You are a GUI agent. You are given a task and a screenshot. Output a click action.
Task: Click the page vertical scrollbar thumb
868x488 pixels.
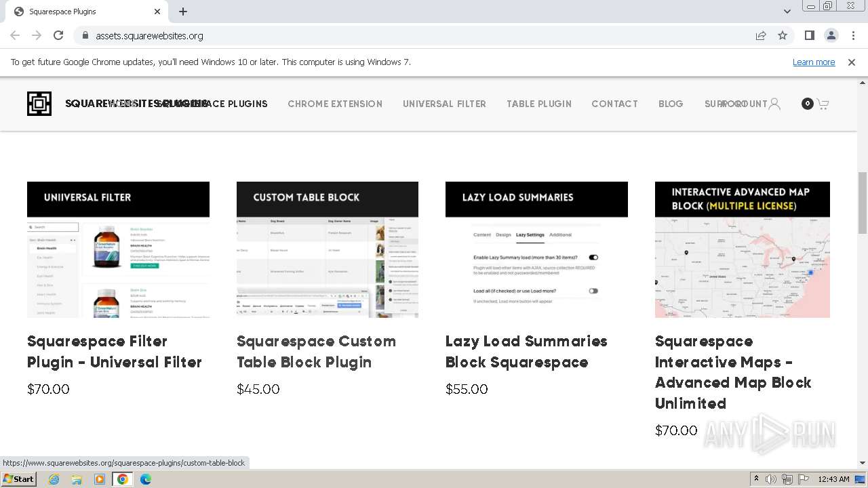point(863,203)
